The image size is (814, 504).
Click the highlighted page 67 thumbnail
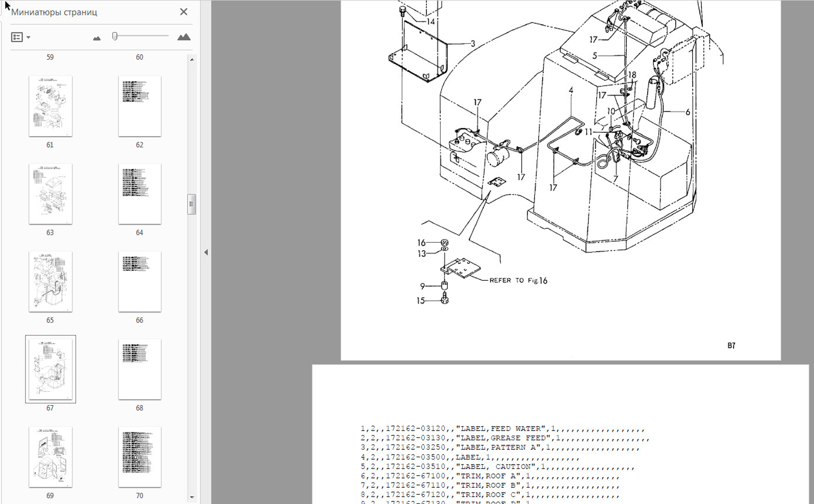(51, 369)
